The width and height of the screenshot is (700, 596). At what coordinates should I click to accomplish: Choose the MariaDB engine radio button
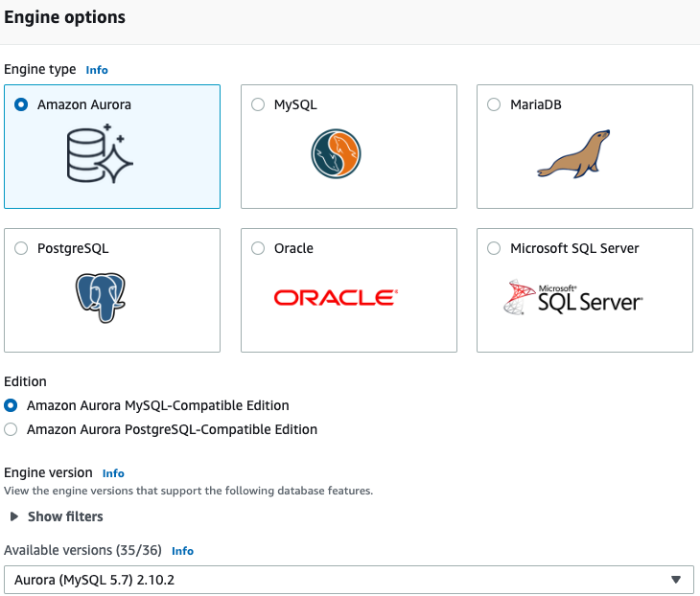click(494, 104)
